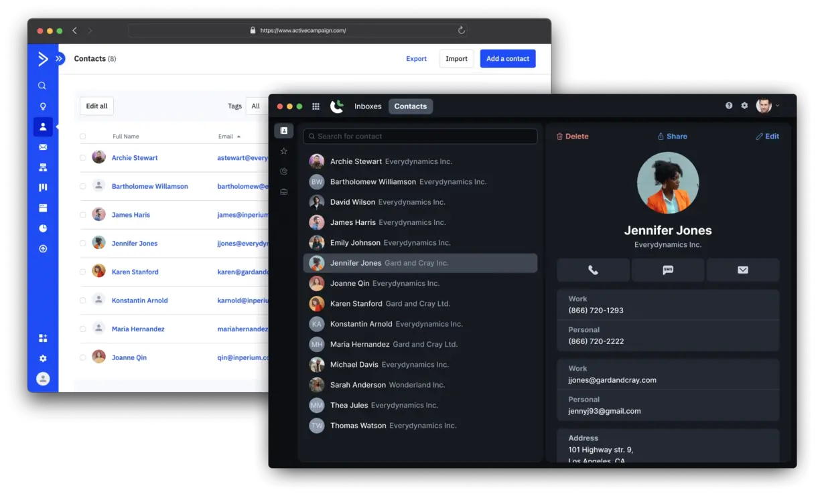
Task: Expand the user profile avatar menu
Action: (x=768, y=106)
